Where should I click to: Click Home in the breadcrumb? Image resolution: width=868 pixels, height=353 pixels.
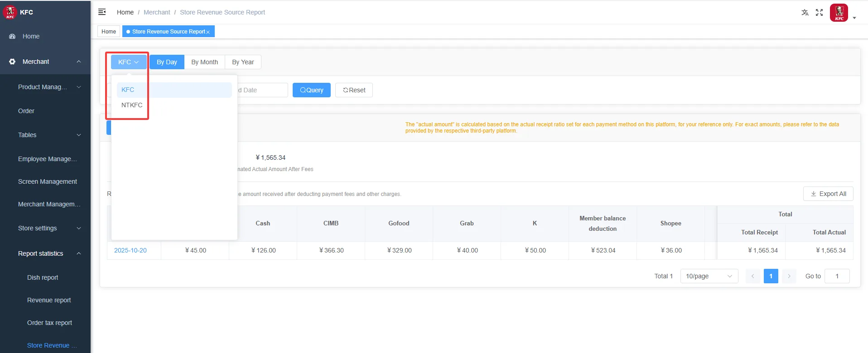click(x=125, y=12)
